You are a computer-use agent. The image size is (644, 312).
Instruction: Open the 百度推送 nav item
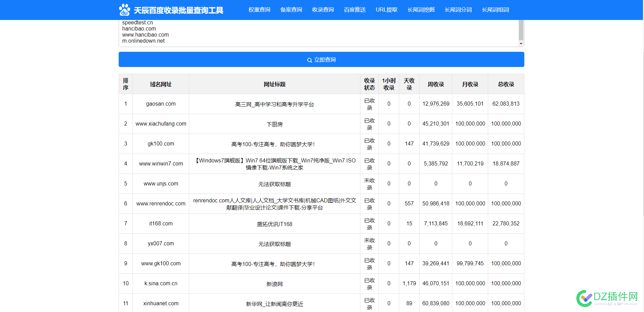[x=355, y=10]
